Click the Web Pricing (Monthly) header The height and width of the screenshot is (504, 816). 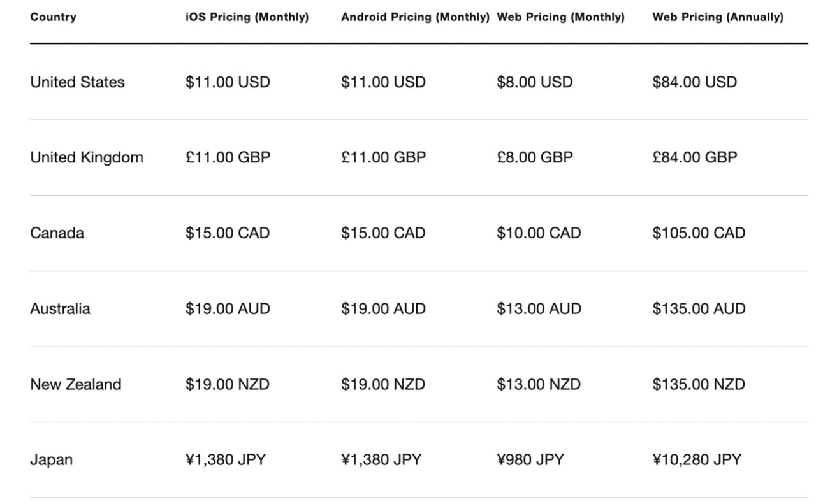560,17
